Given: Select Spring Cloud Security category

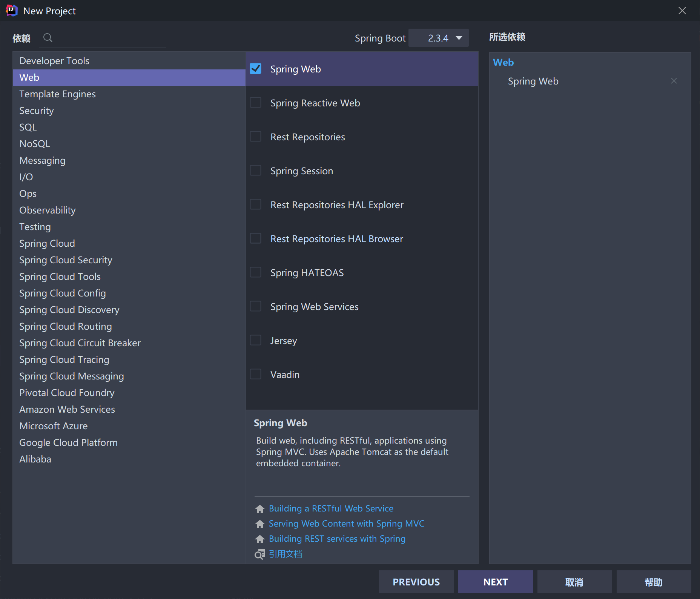Looking at the screenshot, I should [129, 260].
